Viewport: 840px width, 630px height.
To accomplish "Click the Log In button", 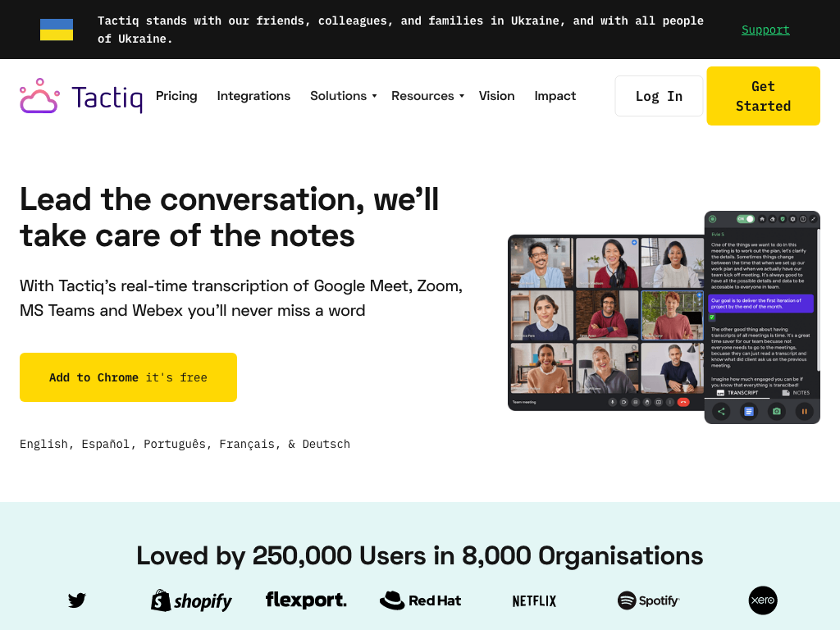I will 659,96.
